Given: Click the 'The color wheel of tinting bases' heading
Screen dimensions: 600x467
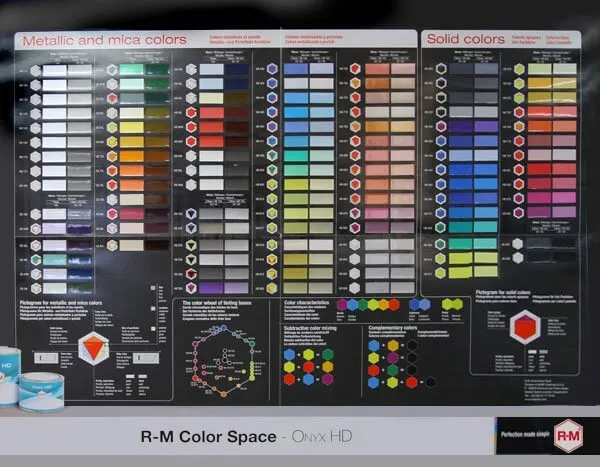Looking at the screenshot, I should tap(217, 303).
